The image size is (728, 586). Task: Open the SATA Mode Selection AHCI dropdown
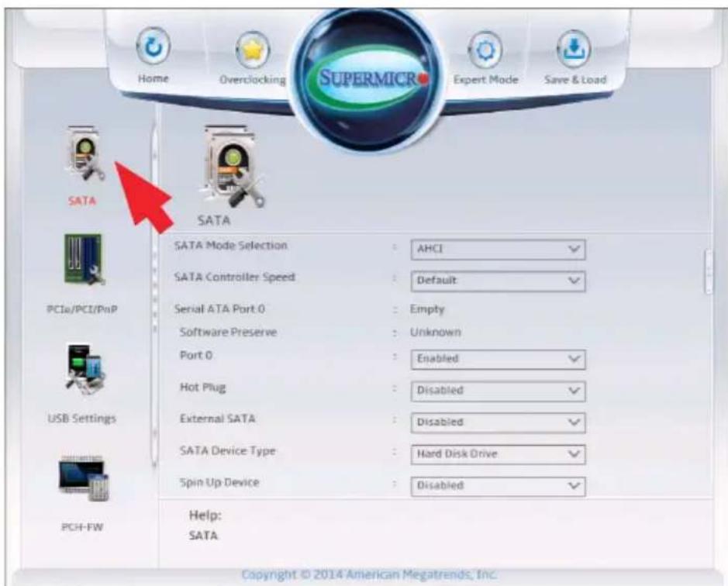pyautogui.click(x=498, y=250)
